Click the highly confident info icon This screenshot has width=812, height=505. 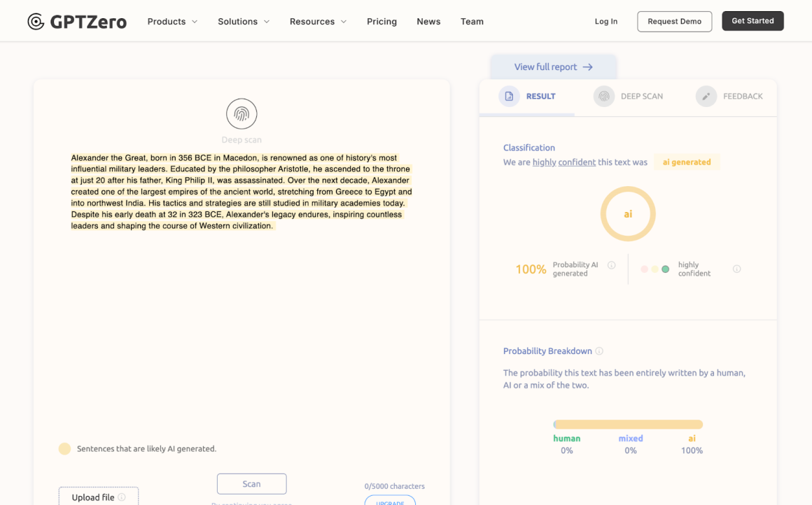pos(736,268)
